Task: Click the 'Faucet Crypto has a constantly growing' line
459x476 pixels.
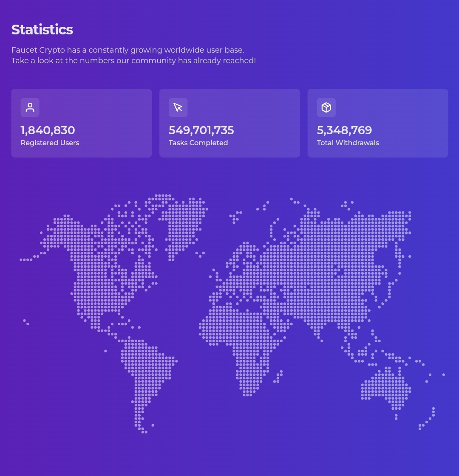Action: click(x=127, y=50)
